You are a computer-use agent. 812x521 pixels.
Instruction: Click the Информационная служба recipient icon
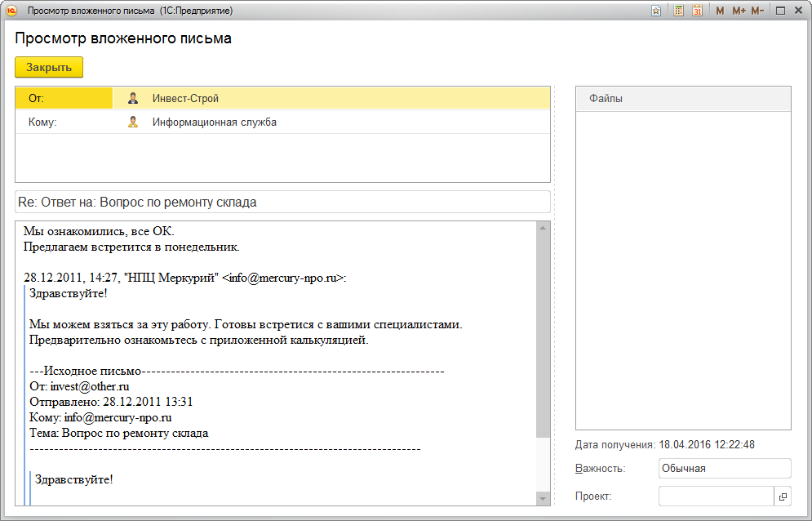tap(133, 122)
